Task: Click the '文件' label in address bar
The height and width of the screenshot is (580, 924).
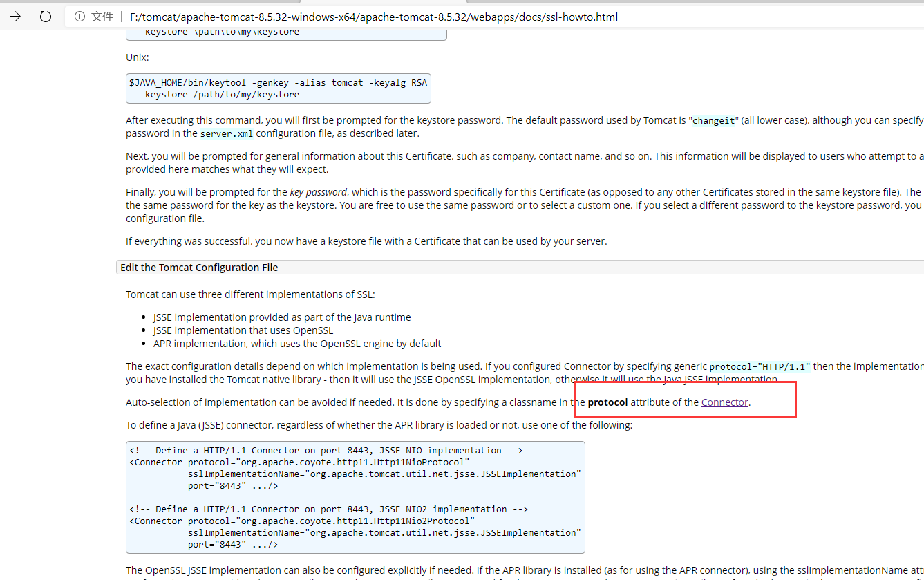Action: click(102, 17)
